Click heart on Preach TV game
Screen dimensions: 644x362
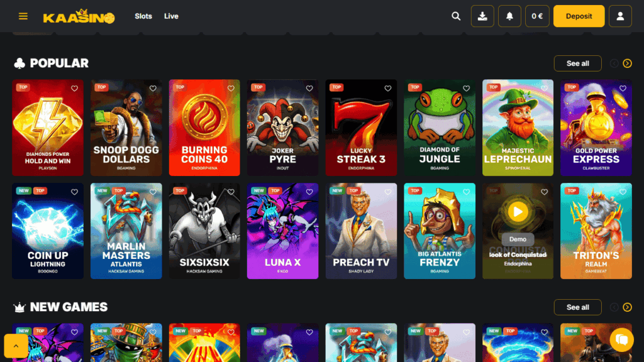(387, 192)
